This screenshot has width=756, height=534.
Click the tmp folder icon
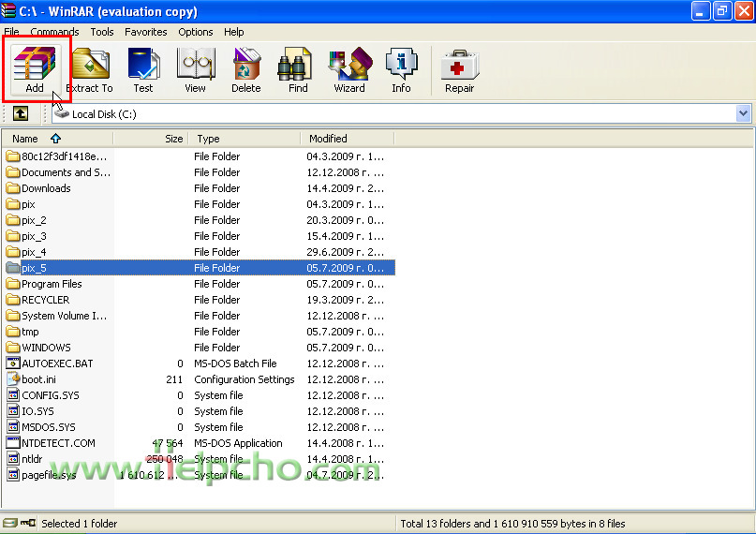click(13, 332)
